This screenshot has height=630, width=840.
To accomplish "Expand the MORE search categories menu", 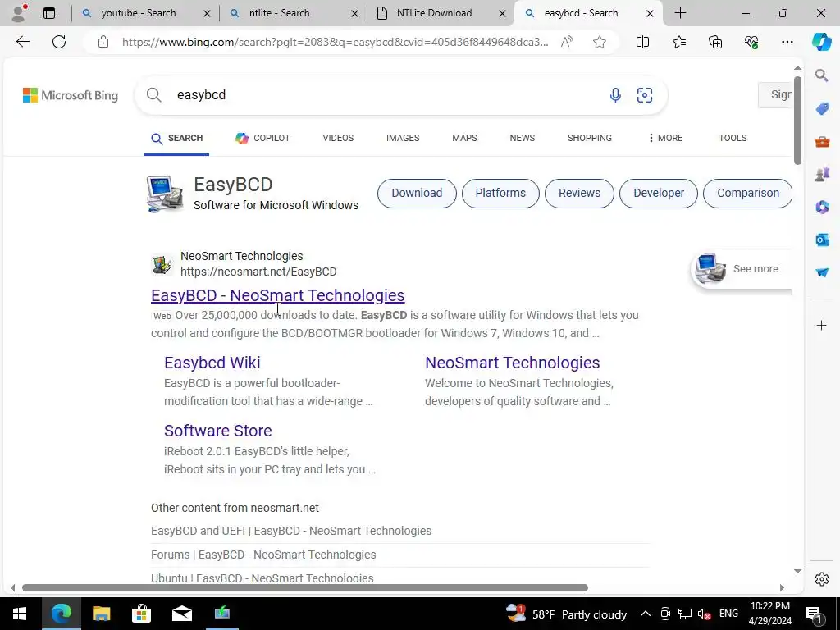I will coord(664,138).
